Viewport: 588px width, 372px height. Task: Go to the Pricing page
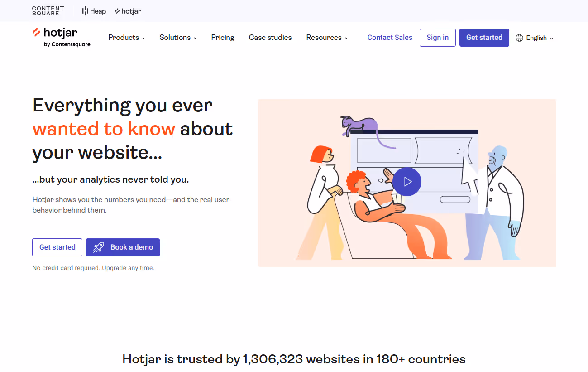point(223,38)
